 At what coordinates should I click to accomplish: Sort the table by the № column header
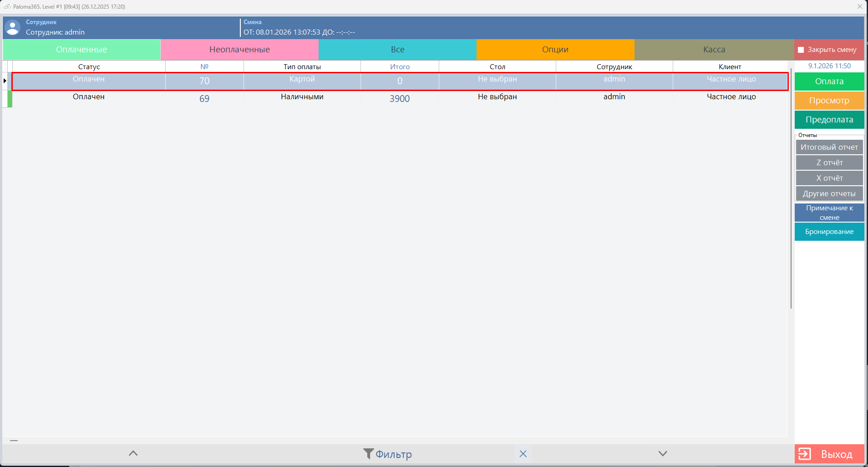(204, 66)
